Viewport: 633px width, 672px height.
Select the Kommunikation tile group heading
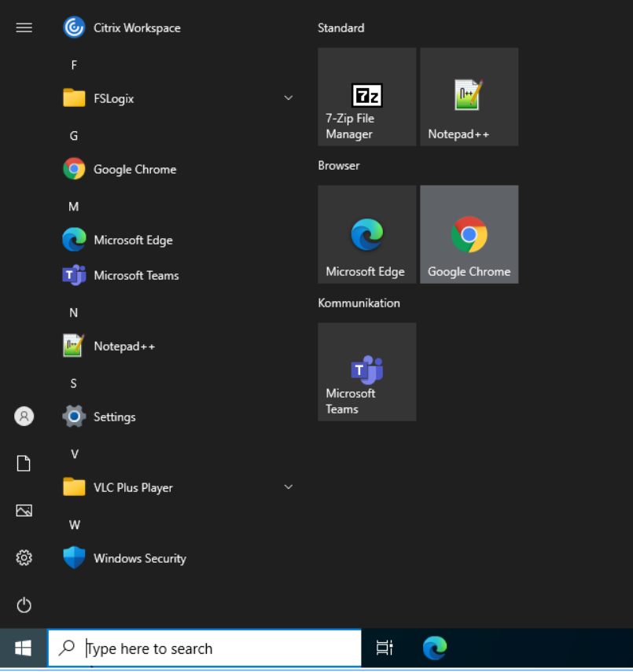click(x=359, y=303)
